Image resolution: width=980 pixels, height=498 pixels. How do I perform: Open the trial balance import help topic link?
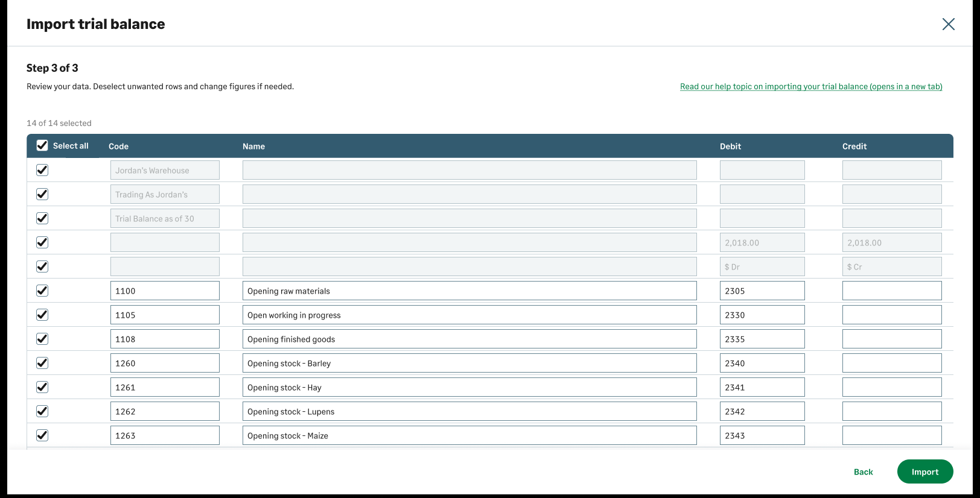click(x=810, y=86)
